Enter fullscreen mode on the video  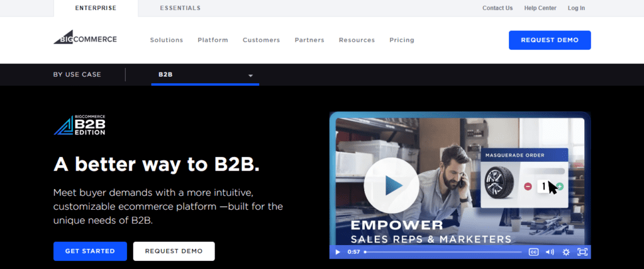pos(582,252)
